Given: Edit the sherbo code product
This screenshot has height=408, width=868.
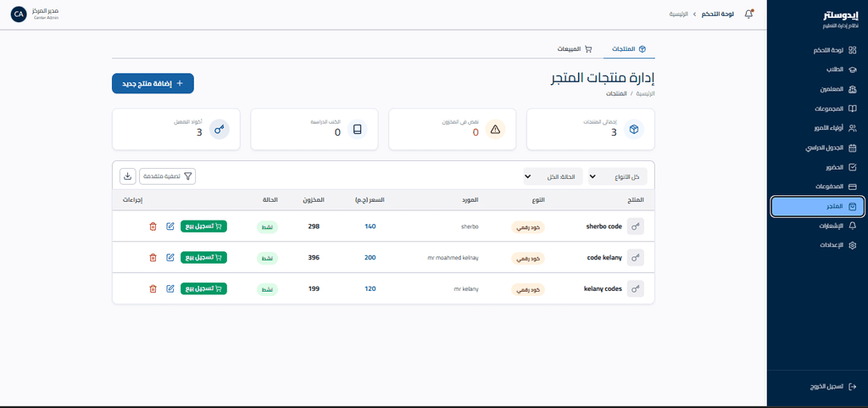Looking at the screenshot, I should 170,226.
